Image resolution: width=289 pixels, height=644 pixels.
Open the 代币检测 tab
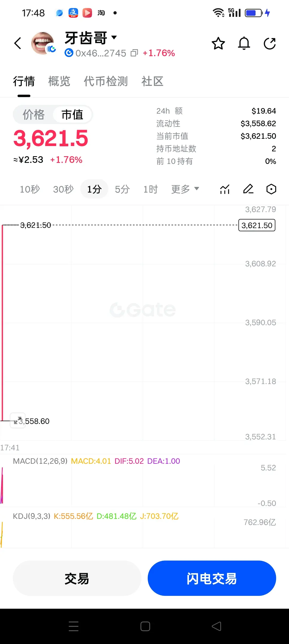coord(106,81)
